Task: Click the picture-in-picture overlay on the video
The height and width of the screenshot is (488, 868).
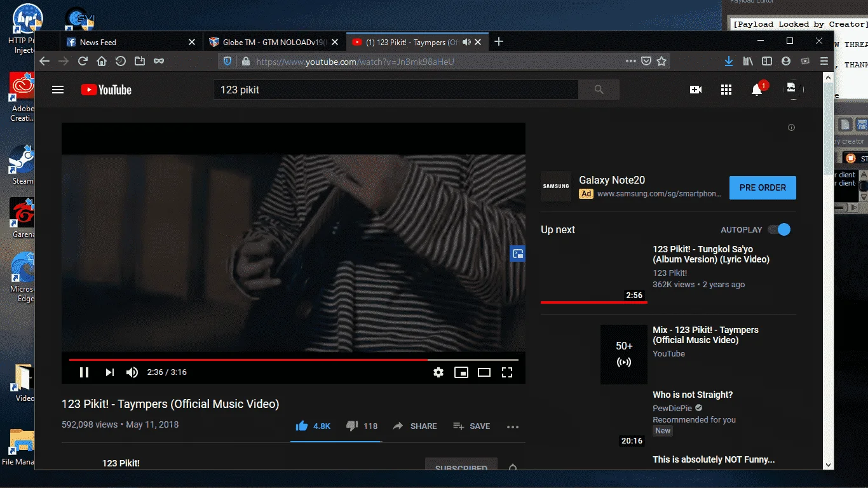Action: click(517, 254)
